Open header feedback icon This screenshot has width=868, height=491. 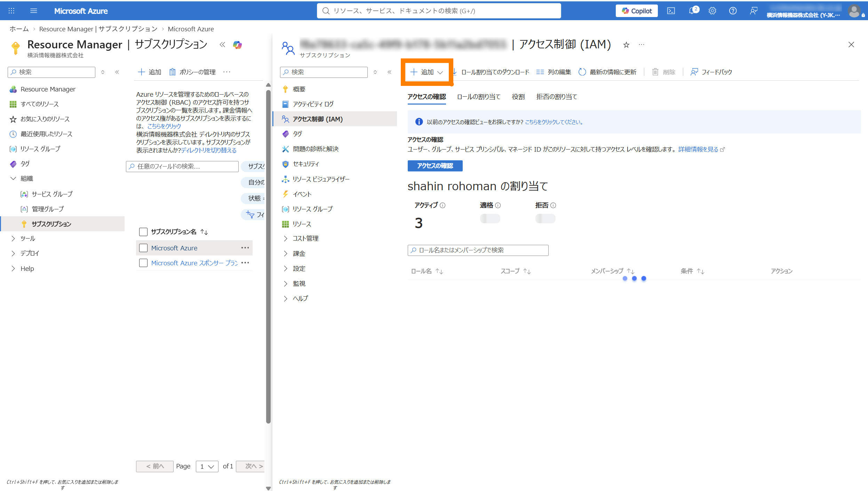coord(753,11)
